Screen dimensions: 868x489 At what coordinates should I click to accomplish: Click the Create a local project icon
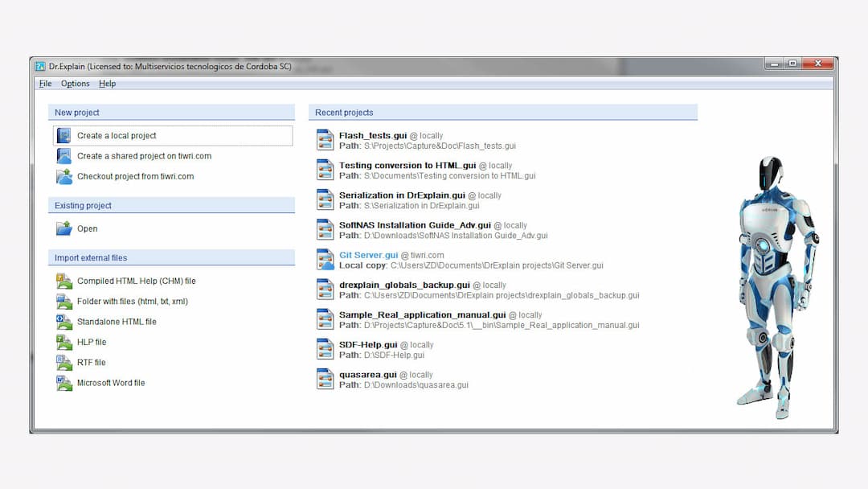point(63,135)
